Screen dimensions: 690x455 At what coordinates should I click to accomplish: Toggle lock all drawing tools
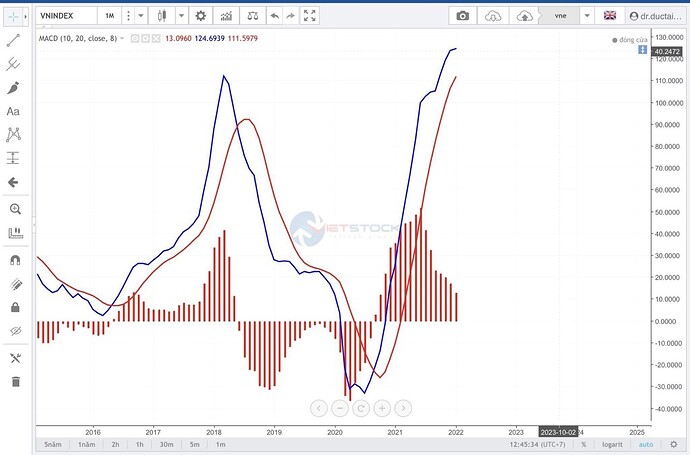click(15, 307)
